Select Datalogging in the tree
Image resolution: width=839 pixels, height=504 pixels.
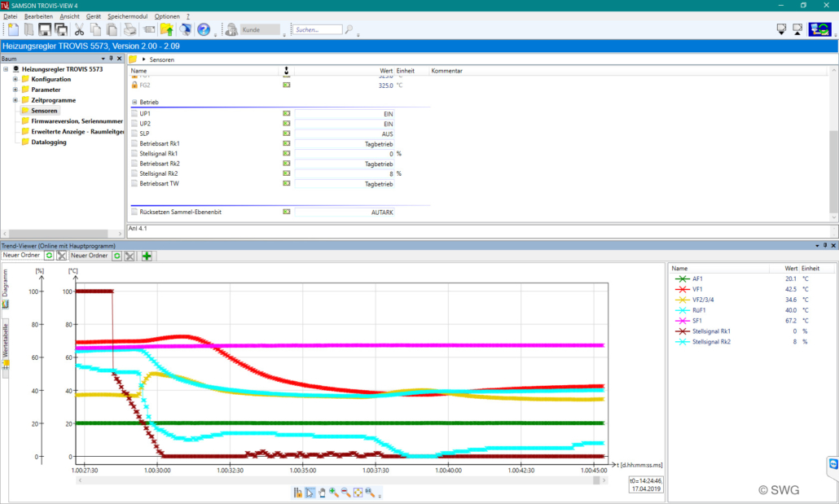(49, 142)
